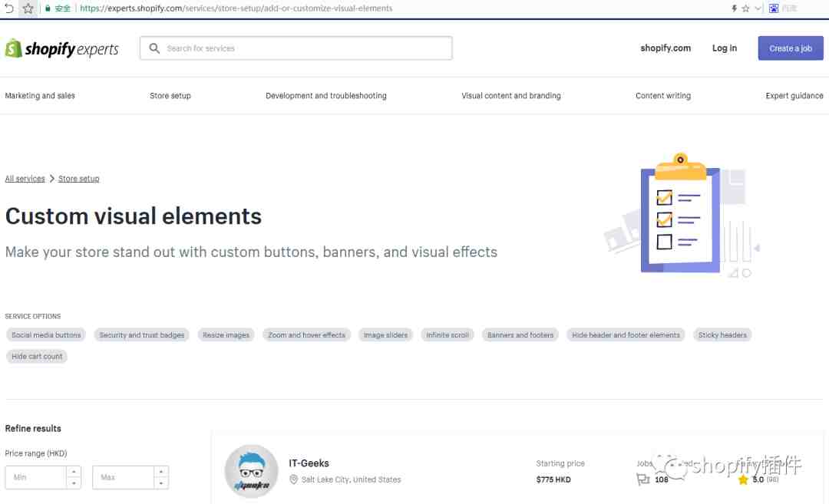Select Hide header and footer elements option

point(626,335)
